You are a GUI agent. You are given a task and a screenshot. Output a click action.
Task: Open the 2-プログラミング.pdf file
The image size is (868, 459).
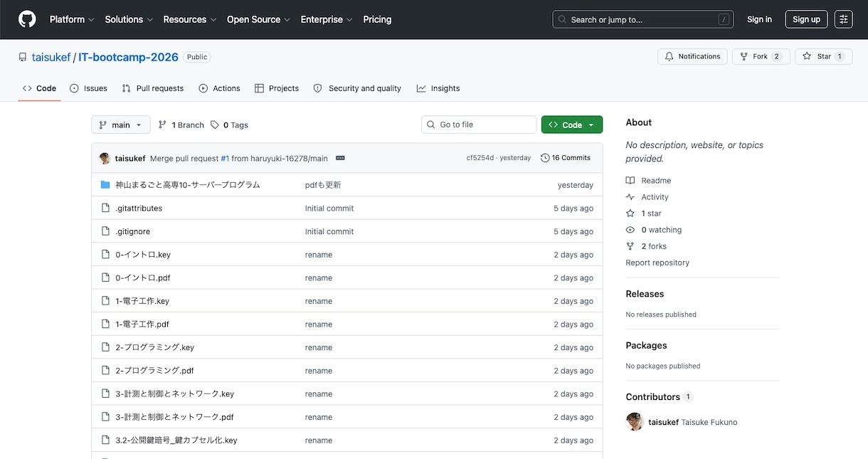154,371
